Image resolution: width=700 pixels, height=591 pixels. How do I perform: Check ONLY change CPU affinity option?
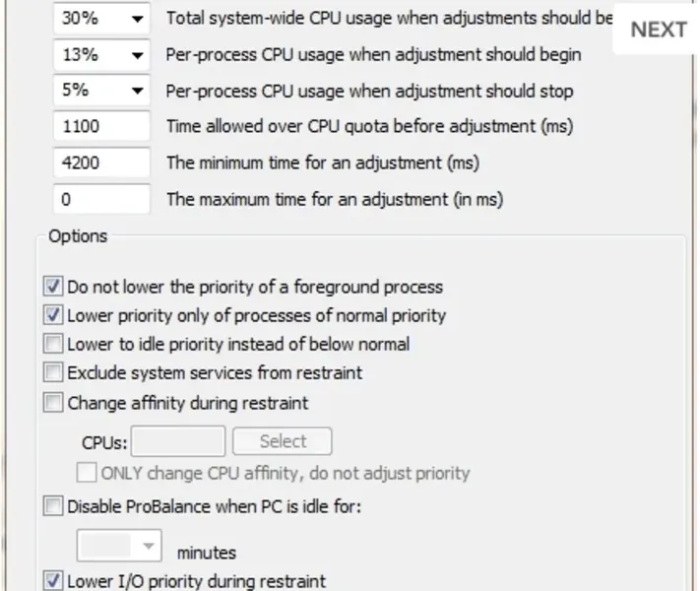[87, 473]
